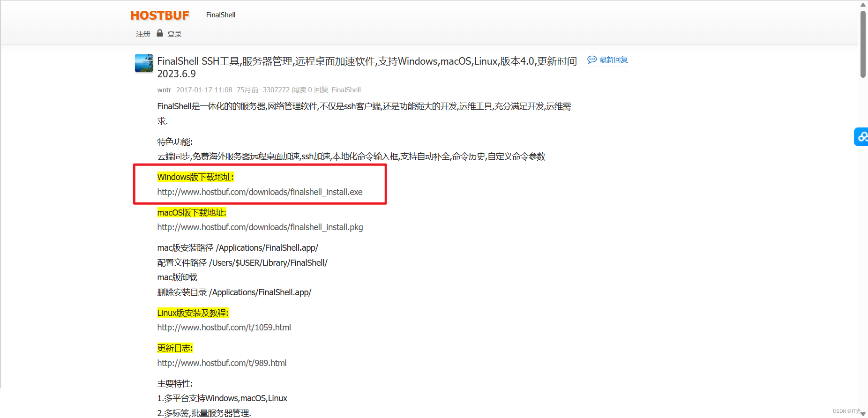868x418 pixels.
Task: Click the 注册 register link
Action: click(x=143, y=34)
